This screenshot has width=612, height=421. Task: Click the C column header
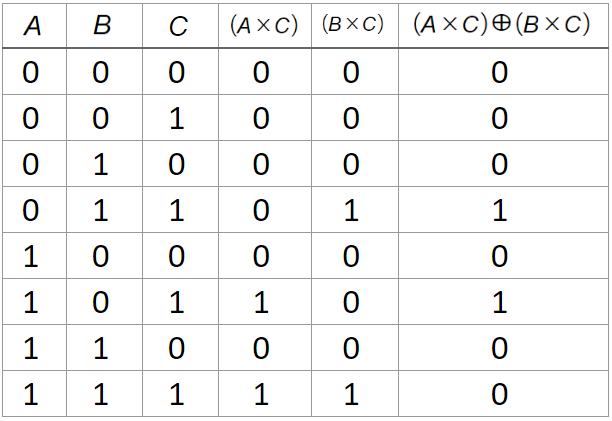click(178, 26)
